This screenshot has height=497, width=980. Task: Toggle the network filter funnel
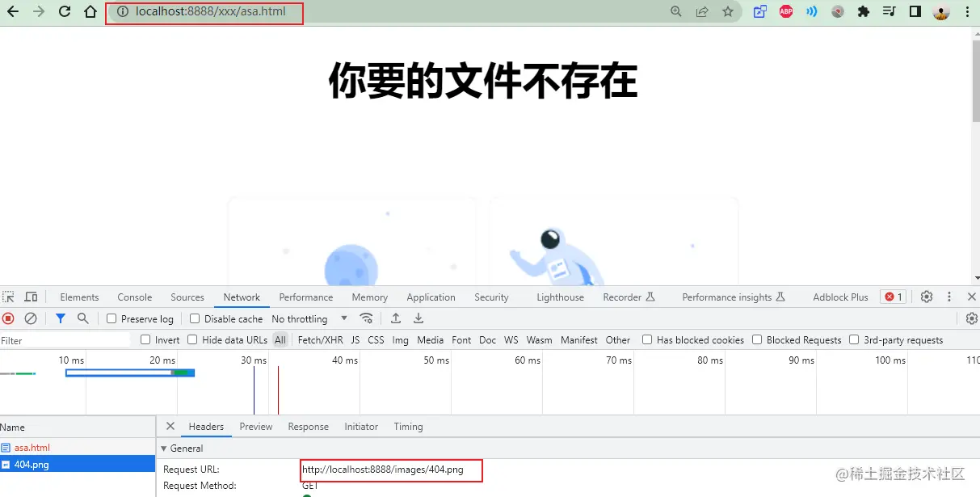tap(60, 318)
